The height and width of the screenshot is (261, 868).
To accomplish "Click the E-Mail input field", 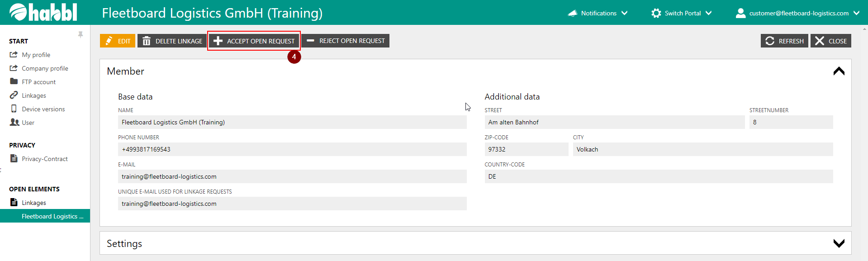I will point(292,176).
